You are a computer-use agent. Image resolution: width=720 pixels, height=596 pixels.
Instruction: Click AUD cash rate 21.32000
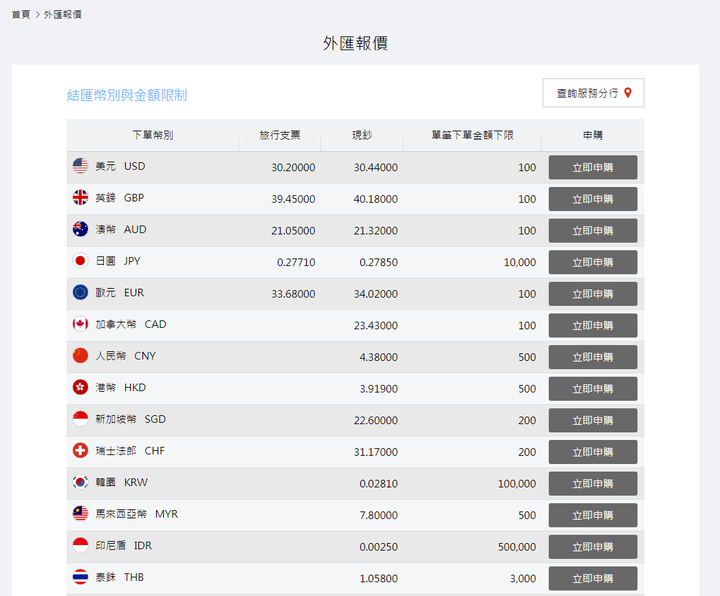click(x=376, y=231)
